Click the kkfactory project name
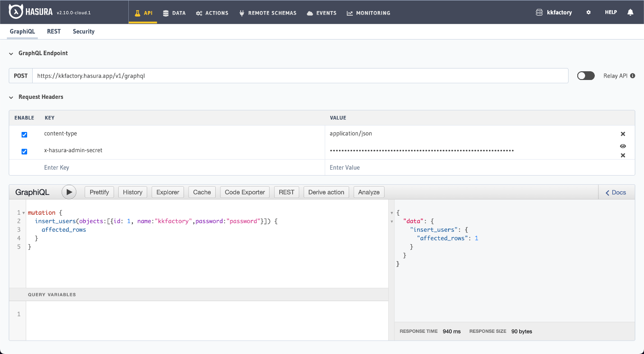 559,12
